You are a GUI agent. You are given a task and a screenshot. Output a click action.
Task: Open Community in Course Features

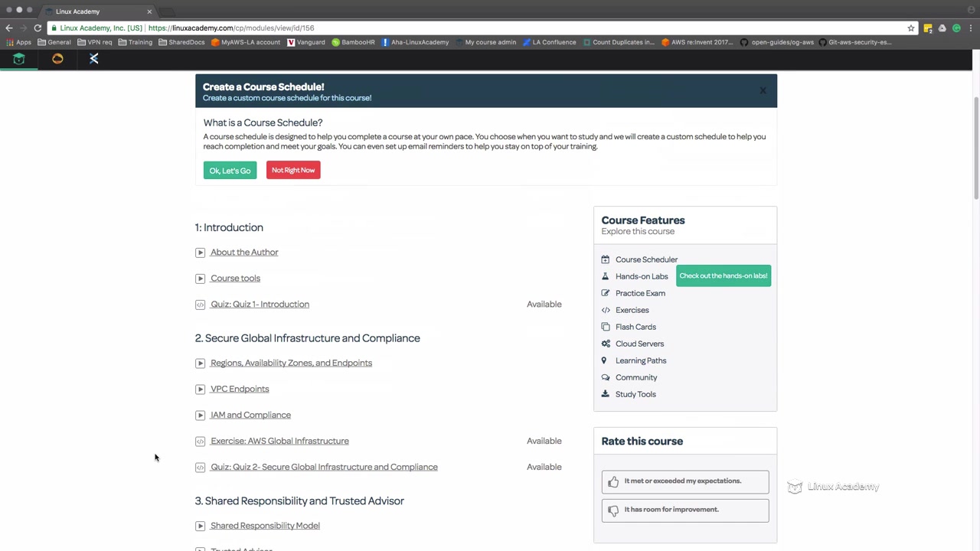636,377
